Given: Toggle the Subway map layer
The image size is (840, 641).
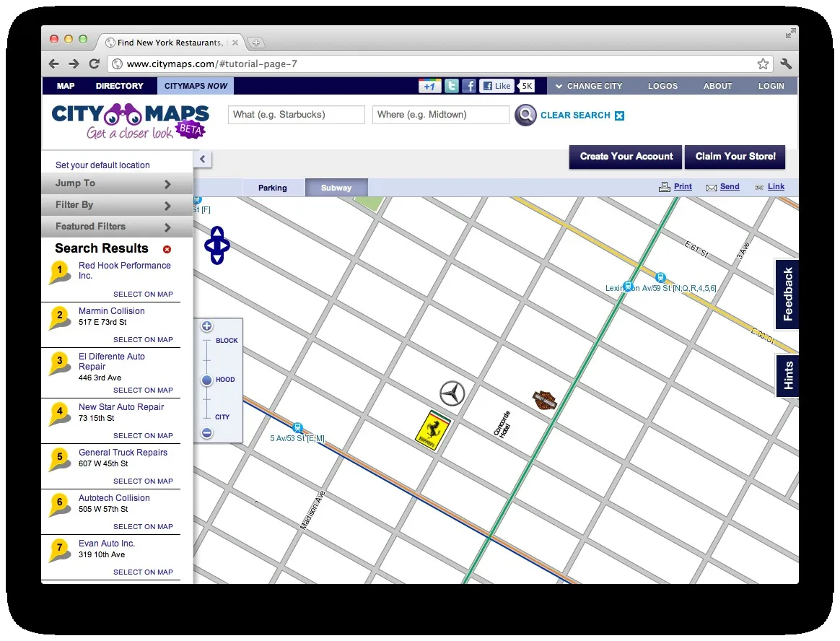Looking at the screenshot, I should tap(336, 188).
